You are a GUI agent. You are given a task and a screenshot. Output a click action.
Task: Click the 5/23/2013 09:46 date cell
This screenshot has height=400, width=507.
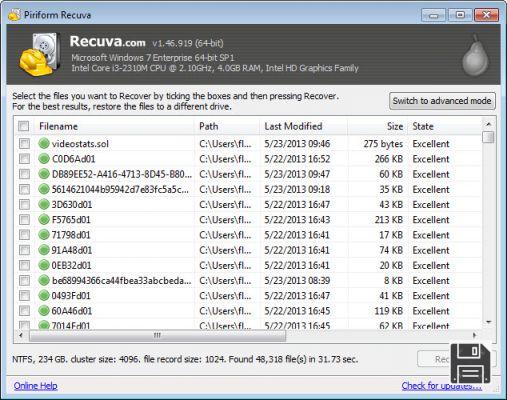tap(297, 144)
